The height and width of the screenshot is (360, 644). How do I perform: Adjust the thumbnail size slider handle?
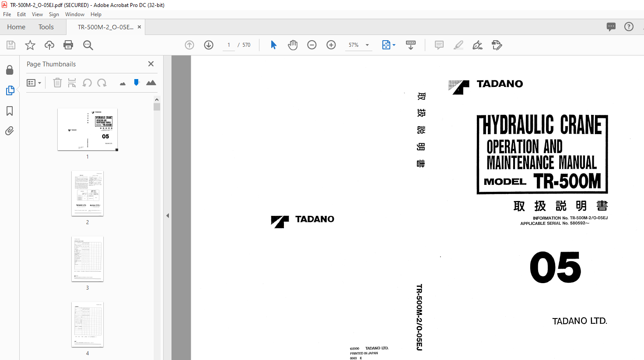[x=136, y=82]
